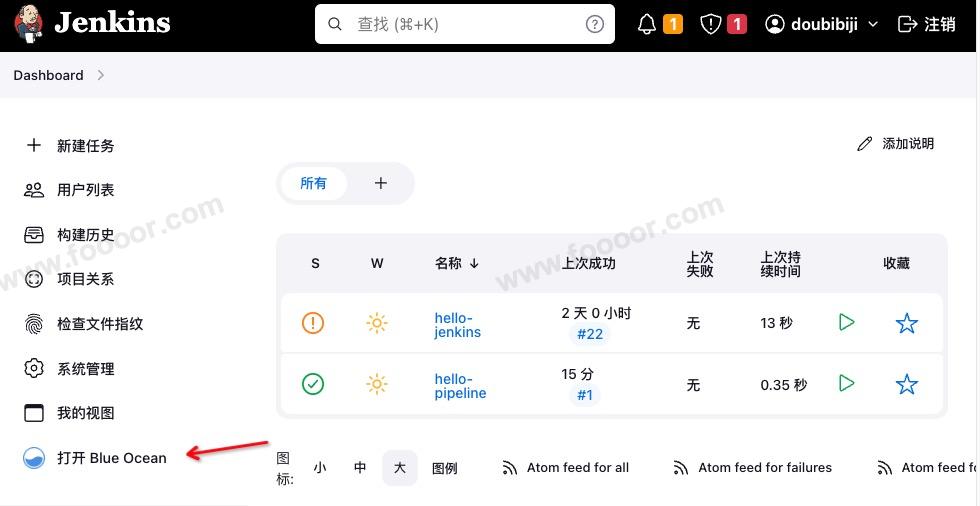Add a new view with plus tab
Screen dimensions: 980x506
pos(381,183)
